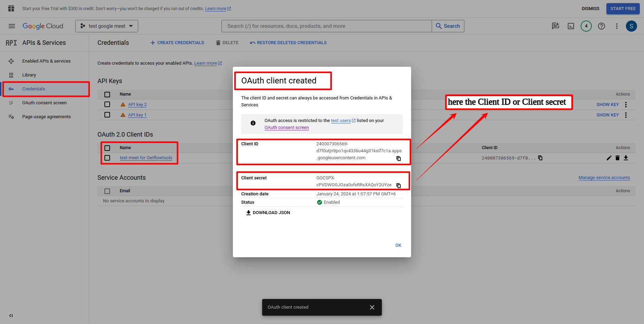Open Learn more link in trial banner
This screenshot has width=644, height=324.
click(x=218, y=9)
